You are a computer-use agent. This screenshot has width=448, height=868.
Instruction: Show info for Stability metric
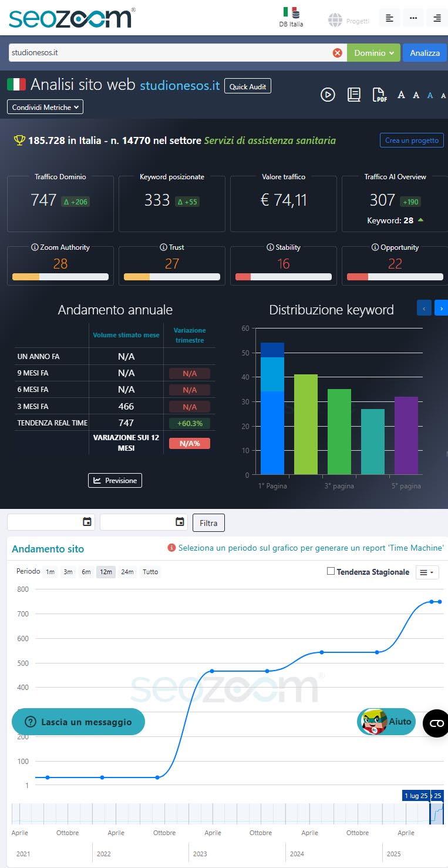(x=270, y=247)
